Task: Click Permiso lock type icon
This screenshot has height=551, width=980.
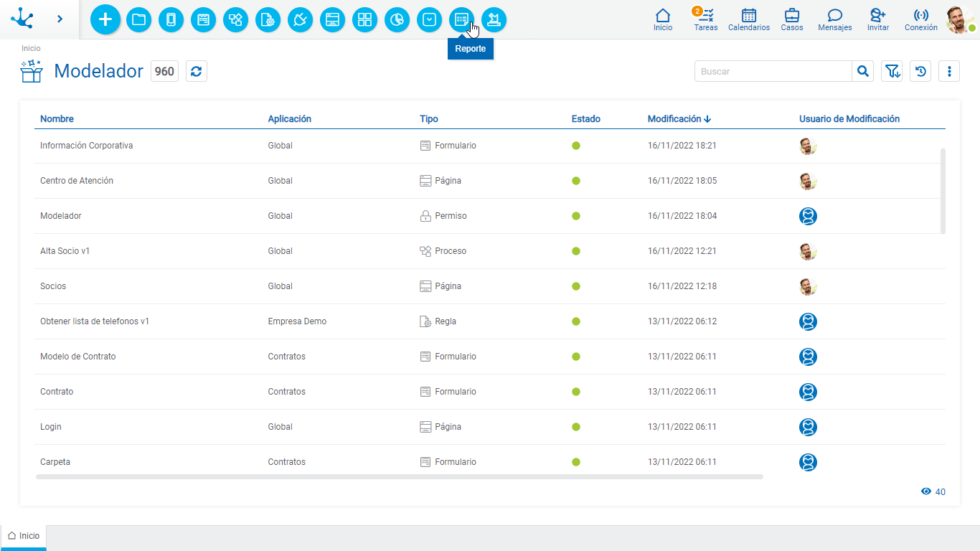Action: (x=425, y=216)
